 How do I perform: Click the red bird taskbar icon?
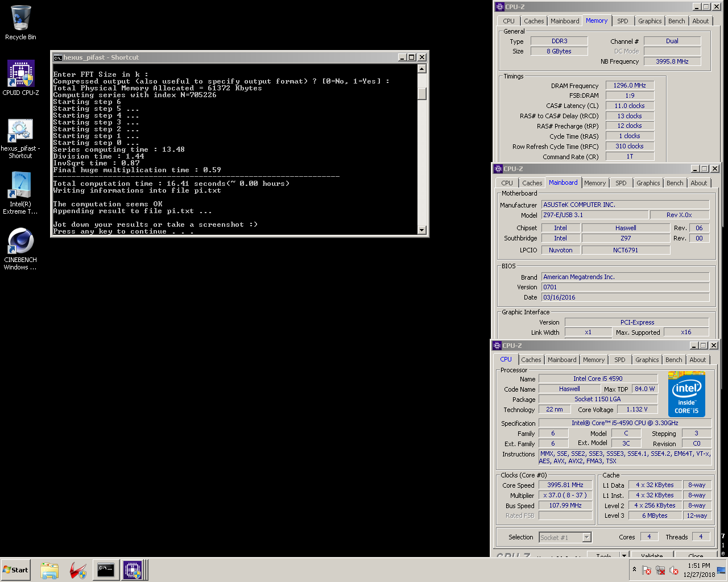[78, 571]
